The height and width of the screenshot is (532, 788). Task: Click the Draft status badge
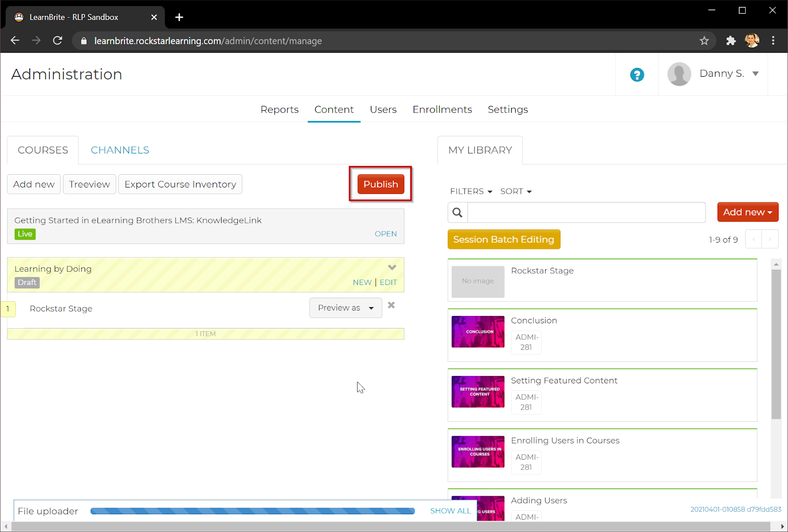click(27, 282)
